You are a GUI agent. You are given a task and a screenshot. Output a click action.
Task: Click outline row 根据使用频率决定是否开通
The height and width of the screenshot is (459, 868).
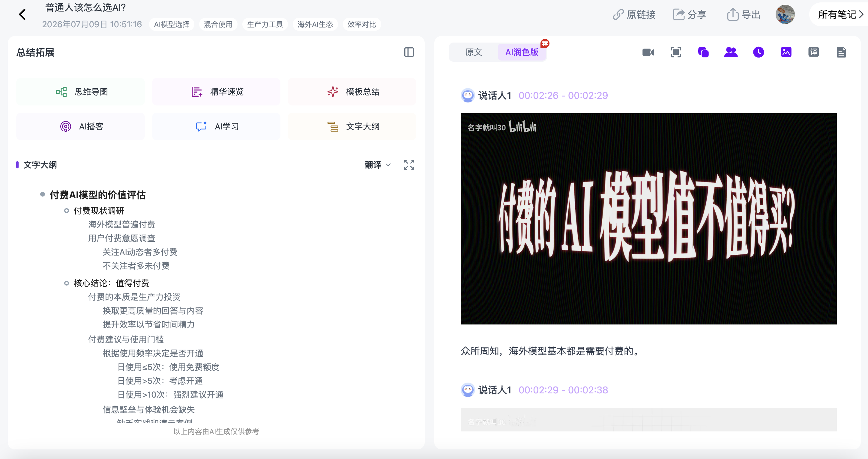click(153, 353)
